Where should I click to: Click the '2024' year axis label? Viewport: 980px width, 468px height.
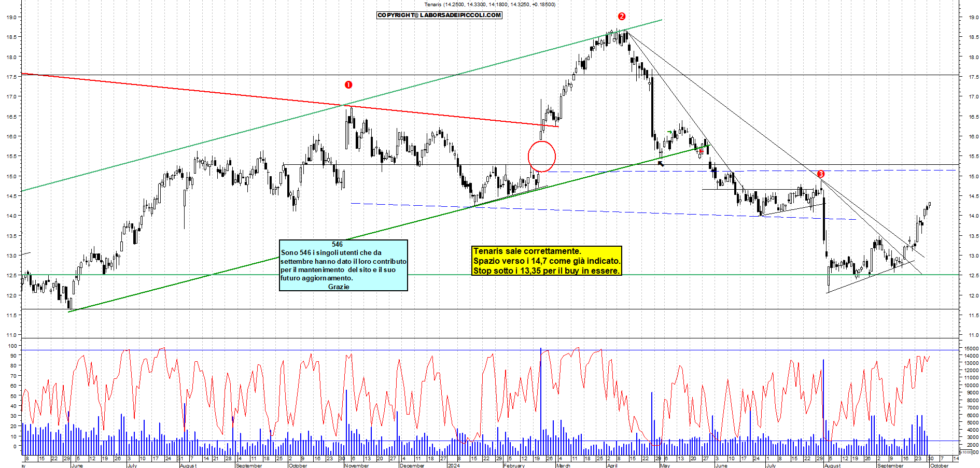pos(454,465)
